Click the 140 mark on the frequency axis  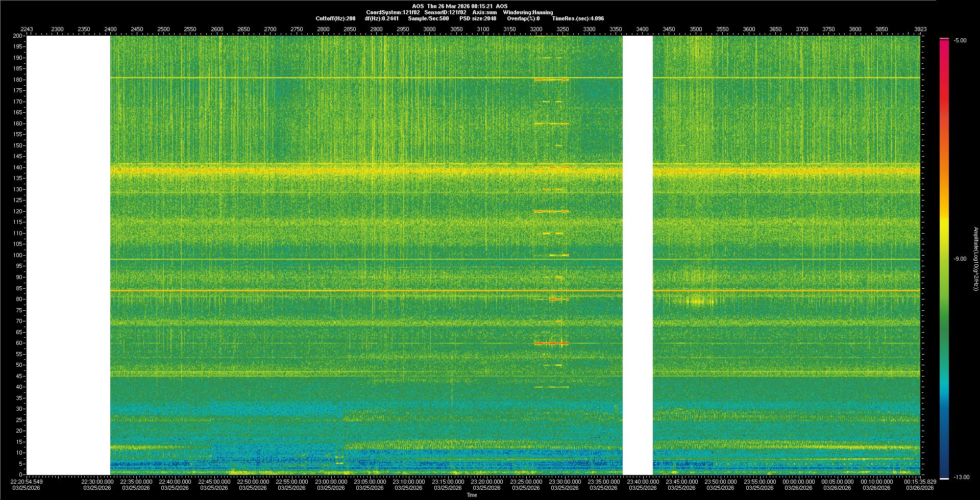[18, 167]
